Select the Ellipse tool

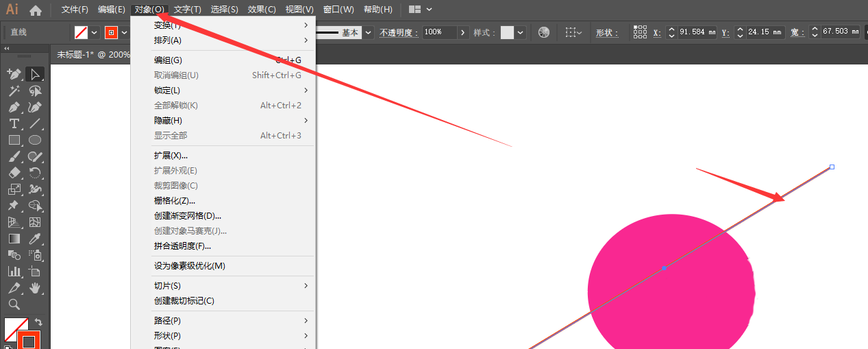35,140
